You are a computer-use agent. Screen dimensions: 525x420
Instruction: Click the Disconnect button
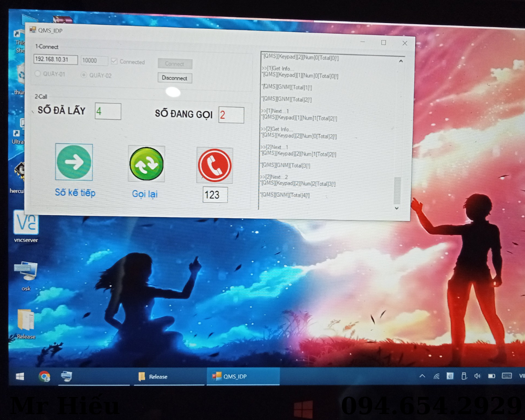175,78
